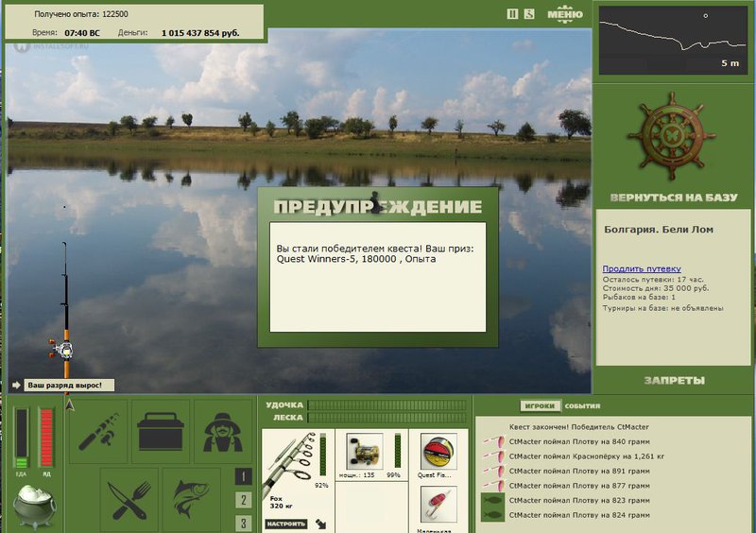Click lure icon beside Плотву на 891 грамм
This screenshot has height=533, width=756.
(x=493, y=471)
